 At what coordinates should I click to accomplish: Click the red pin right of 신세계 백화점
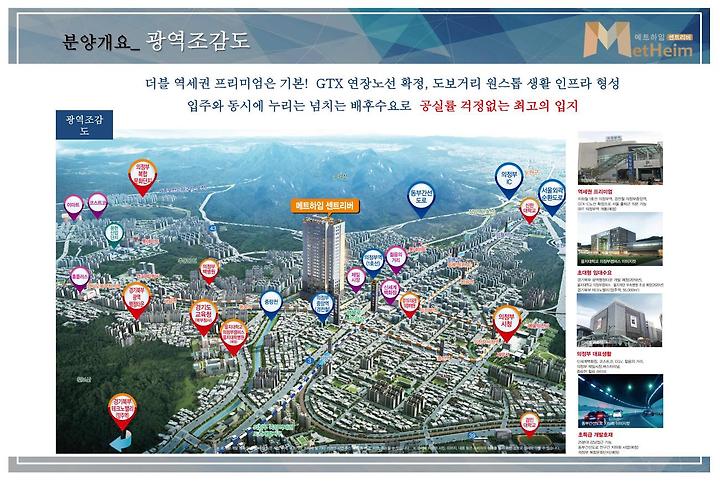coord(410,305)
